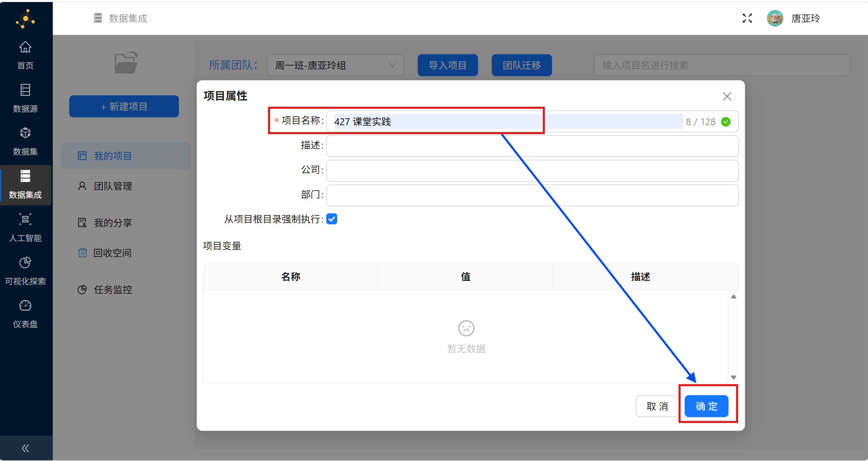
Task: Click the 取消 cancel button
Action: [x=657, y=406]
